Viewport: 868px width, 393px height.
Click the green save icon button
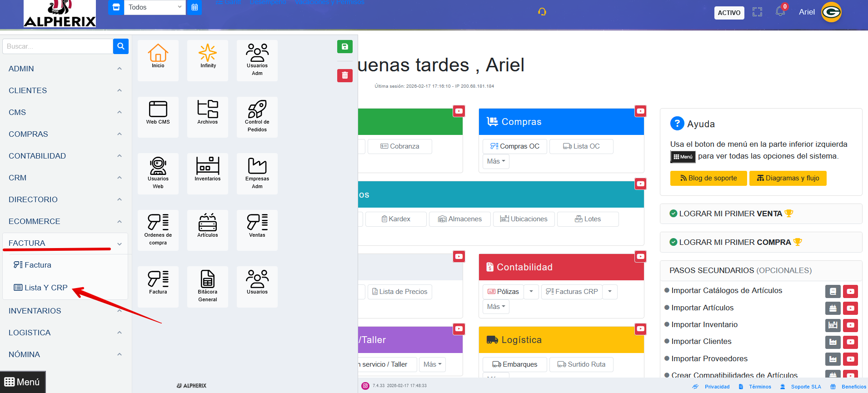[x=344, y=47]
